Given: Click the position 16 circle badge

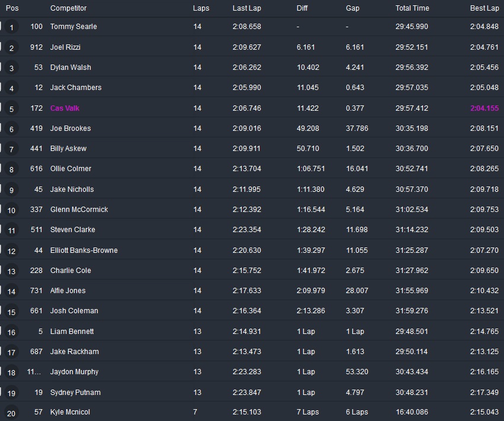Looking at the screenshot, I should pos(11,332).
